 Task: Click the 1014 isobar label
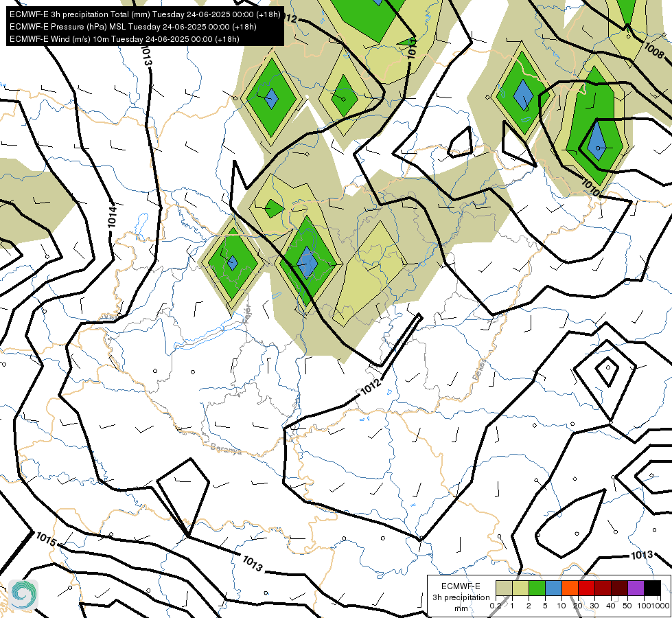113,216
